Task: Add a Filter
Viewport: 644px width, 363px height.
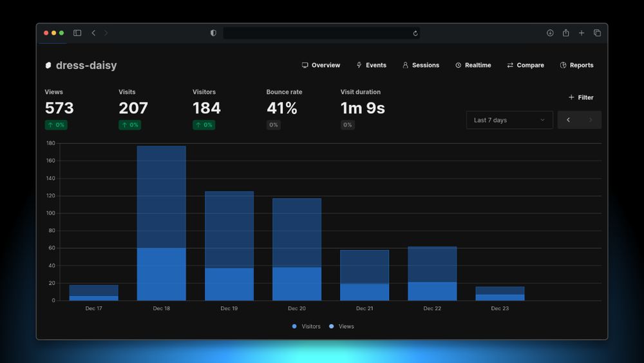Action: 581,97
